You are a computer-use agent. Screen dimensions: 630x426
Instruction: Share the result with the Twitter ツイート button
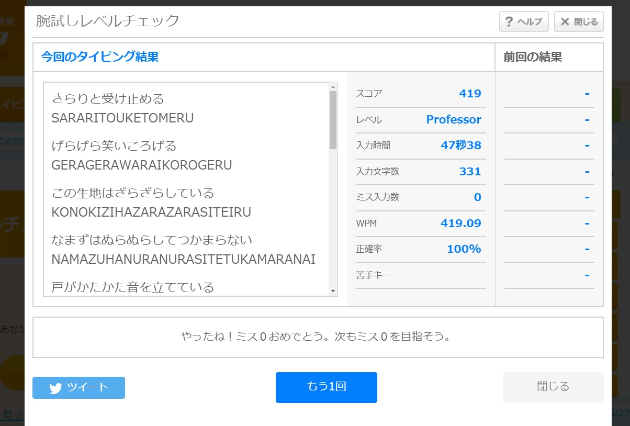[78, 388]
